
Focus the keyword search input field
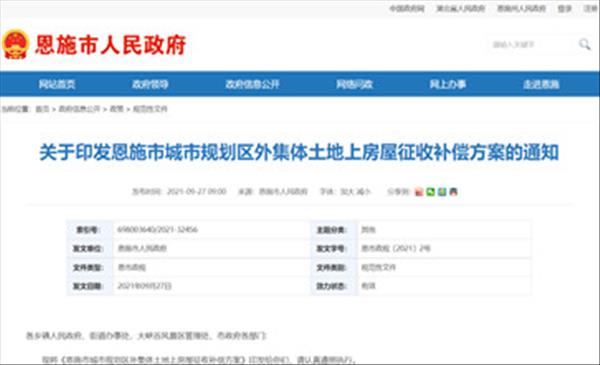click(532, 44)
